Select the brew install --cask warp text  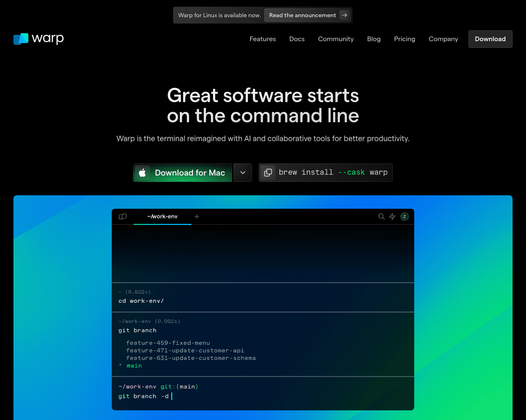pyautogui.click(x=333, y=173)
